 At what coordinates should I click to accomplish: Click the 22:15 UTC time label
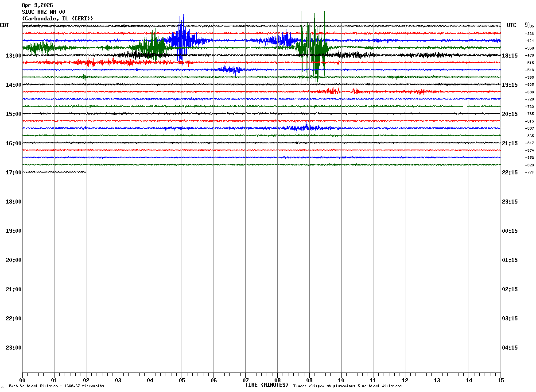click(x=510, y=173)
